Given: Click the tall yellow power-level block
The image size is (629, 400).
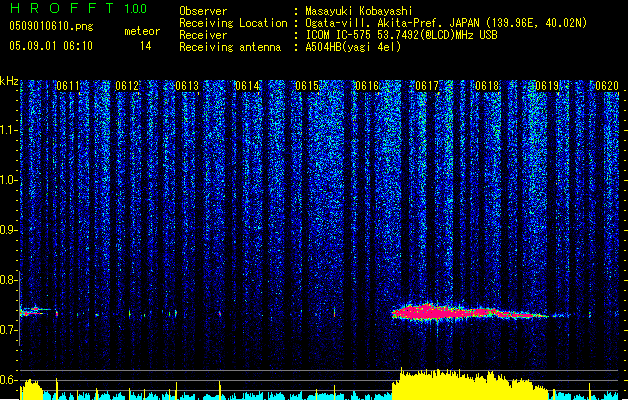Looking at the screenshot, I should [x=469, y=384].
